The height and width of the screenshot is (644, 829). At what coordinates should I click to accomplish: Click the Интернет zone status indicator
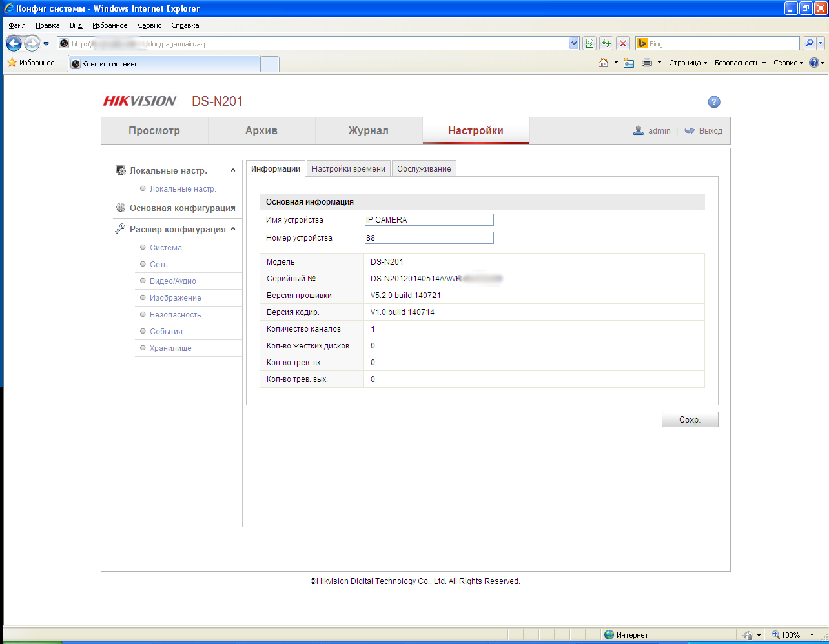click(x=626, y=635)
